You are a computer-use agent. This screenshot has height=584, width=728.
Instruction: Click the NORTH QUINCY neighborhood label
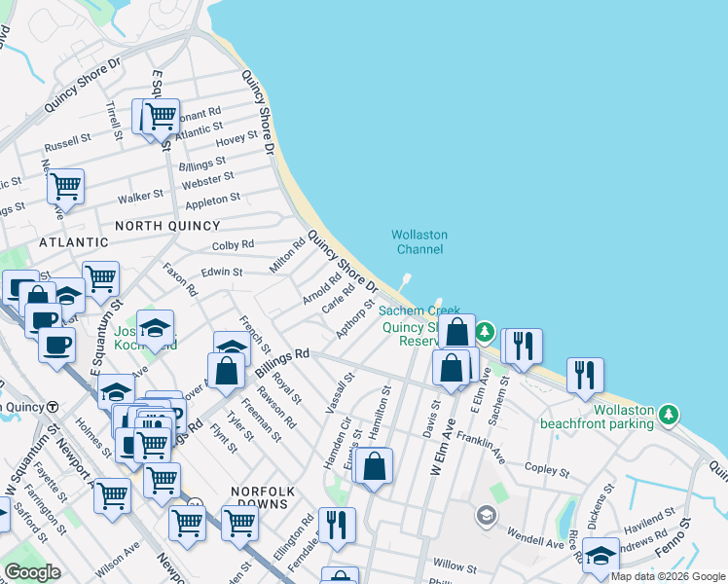[167, 226]
